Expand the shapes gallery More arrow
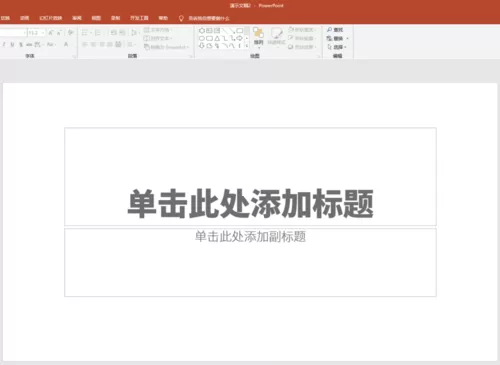 pos(247,46)
